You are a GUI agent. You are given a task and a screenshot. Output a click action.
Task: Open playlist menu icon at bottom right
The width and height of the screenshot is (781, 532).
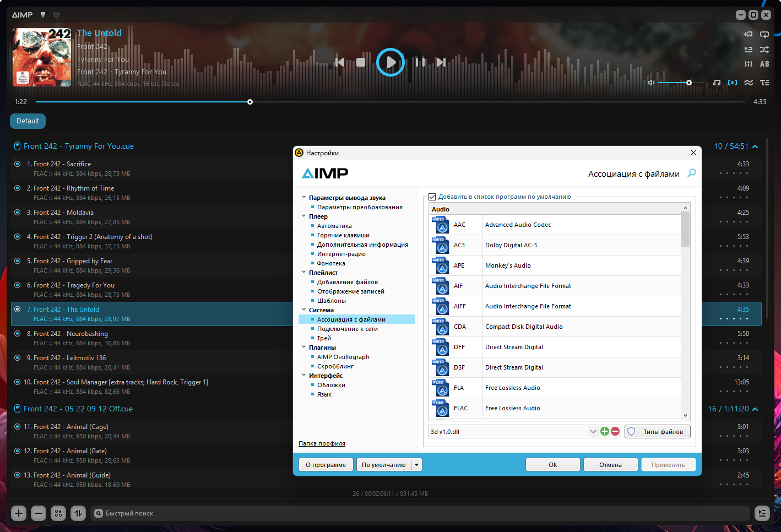(x=762, y=513)
